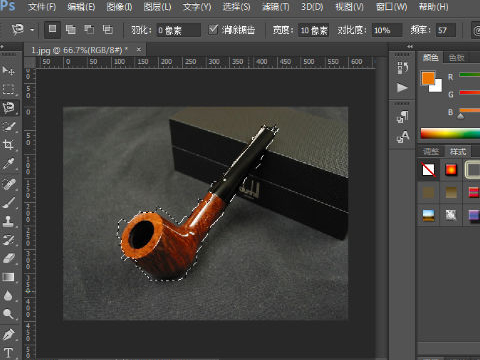Viewport: 480px width, 360px height.
Task: Select the Eraser tool
Action: pos(8,258)
